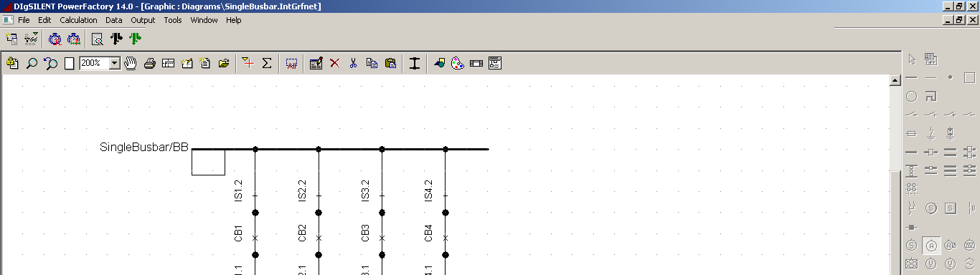Click the CB1 breaker label

click(238, 233)
